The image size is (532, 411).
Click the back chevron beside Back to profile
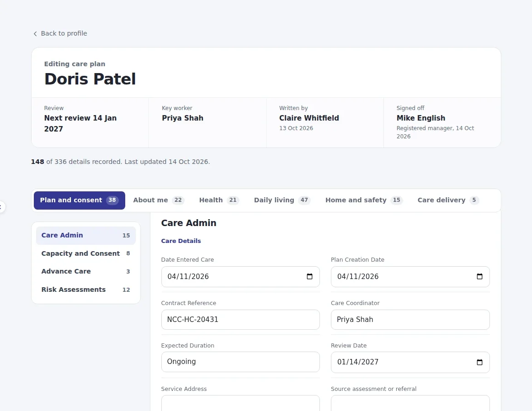coord(35,34)
